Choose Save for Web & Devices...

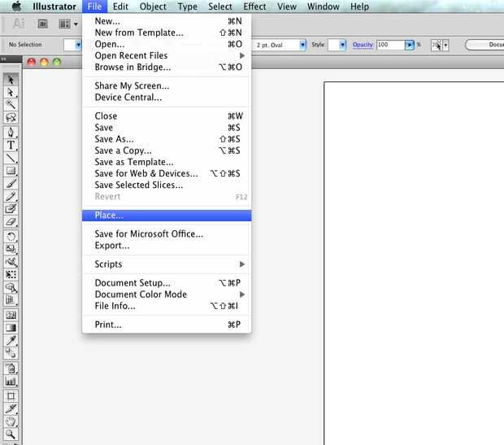coord(167,173)
